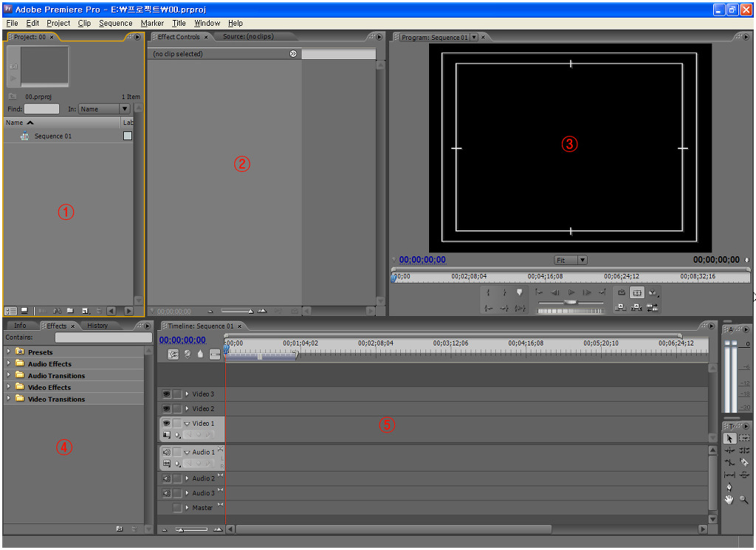This screenshot has height=550, width=756.
Task: Collapse the Video 1 track
Action: [187, 424]
